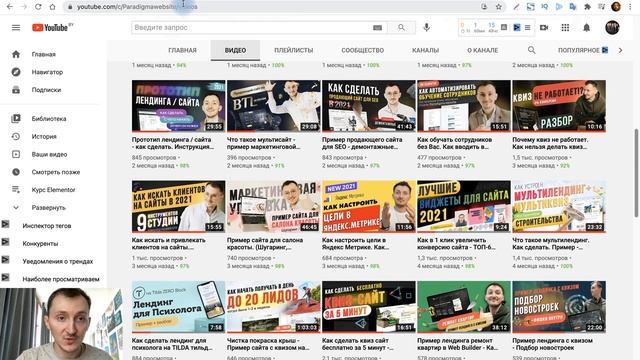Open the account avatar menu
The width and height of the screenshot is (640, 360).
point(612,27)
